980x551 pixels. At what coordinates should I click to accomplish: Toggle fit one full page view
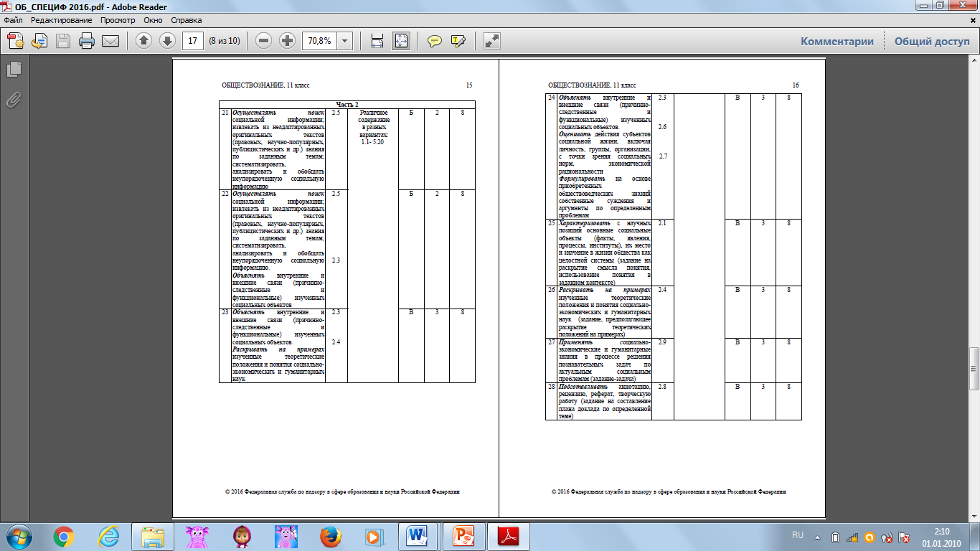coord(400,41)
